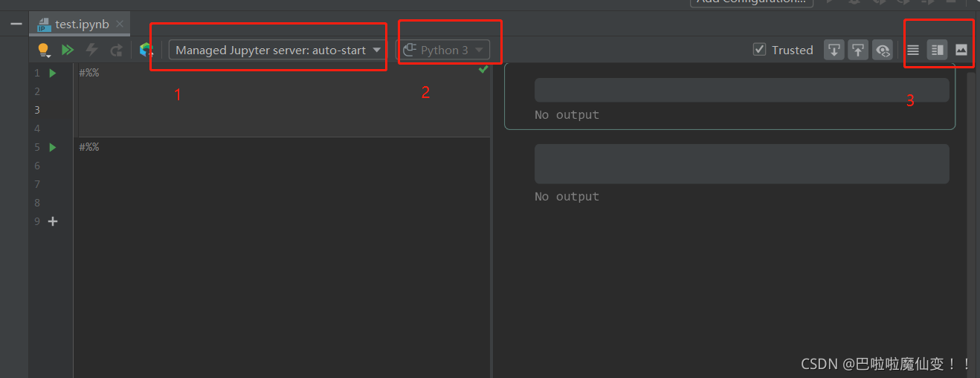Click the lightning bolt interrupt kernel icon

coord(91,50)
